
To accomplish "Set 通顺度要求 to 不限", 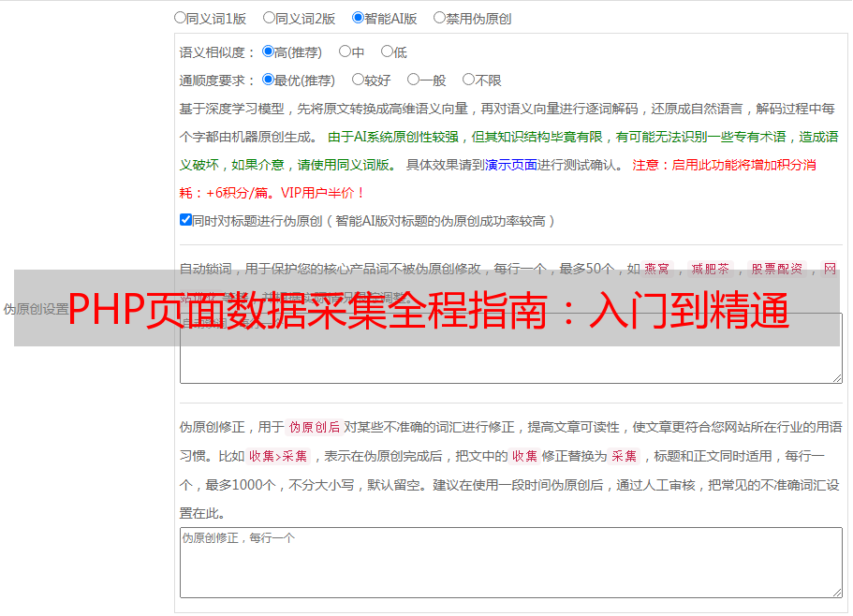I will click(468, 80).
